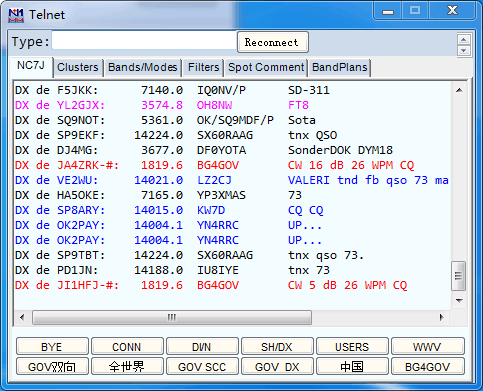Close the Telnet window
The width and height of the screenshot is (483, 391).
452,11
